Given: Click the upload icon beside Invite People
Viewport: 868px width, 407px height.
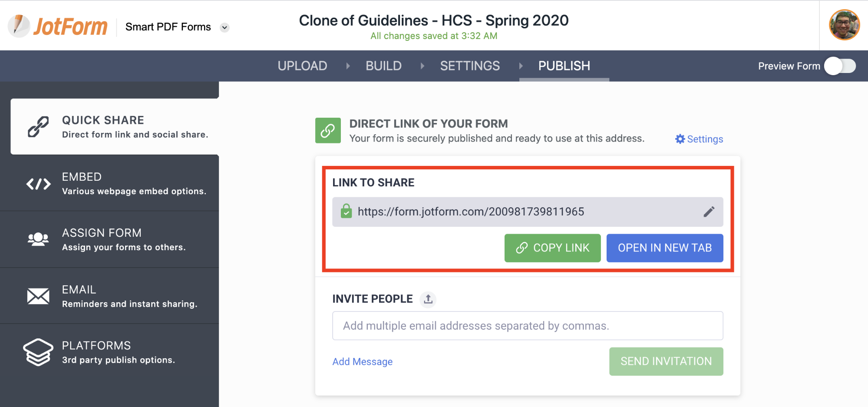Looking at the screenshot, I should (428, 299).
